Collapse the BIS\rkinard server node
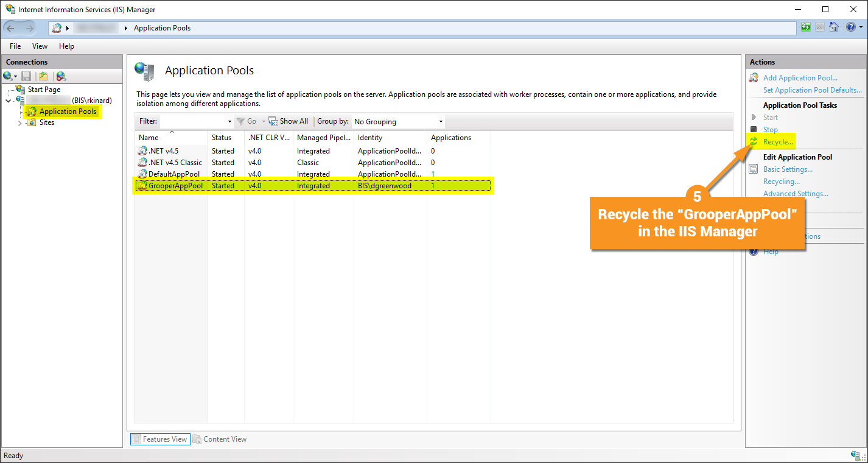Viewport: 868px width, 463px height. 8,101
